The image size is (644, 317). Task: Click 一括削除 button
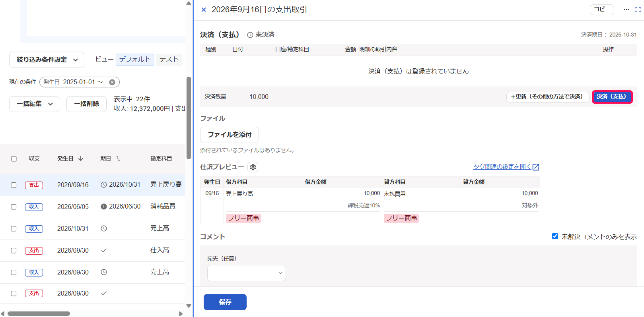(86, 104)
